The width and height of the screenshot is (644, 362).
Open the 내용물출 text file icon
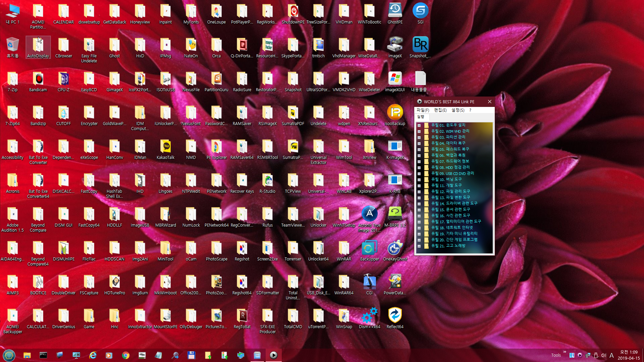[420, 82]
